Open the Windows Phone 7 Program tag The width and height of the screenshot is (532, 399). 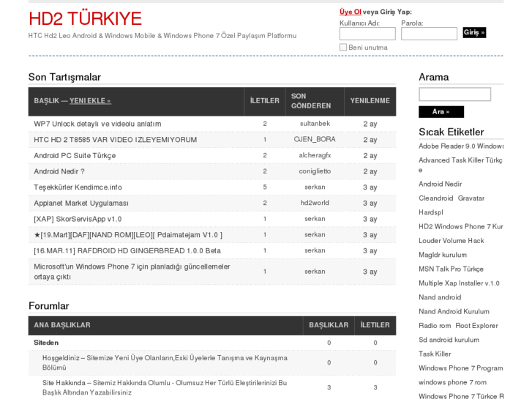[x=461, y=368]
